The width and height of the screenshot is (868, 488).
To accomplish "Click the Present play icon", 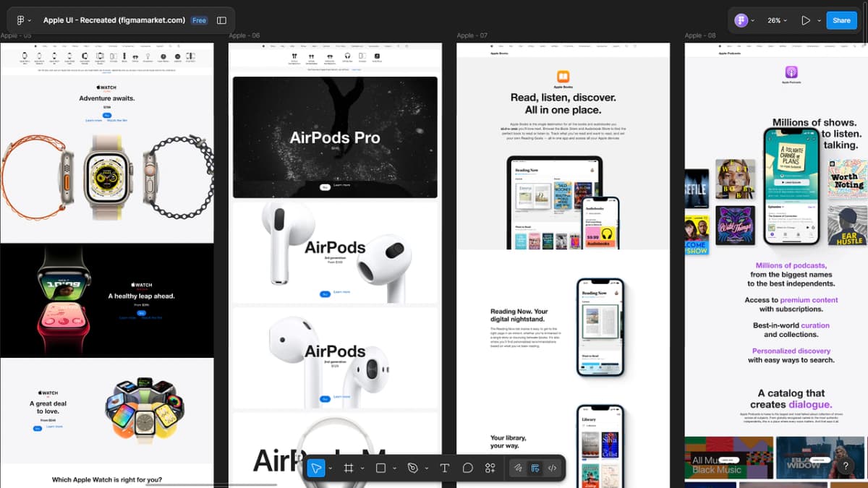I will click(x=806, y=20).
